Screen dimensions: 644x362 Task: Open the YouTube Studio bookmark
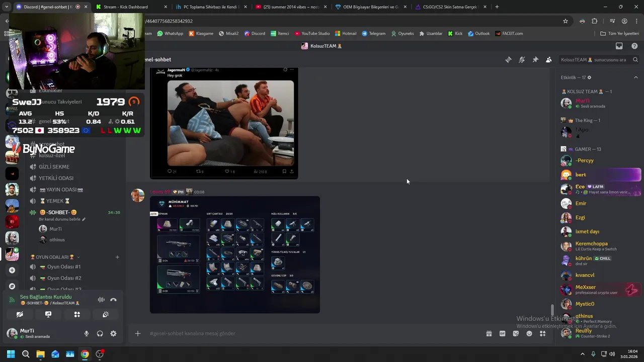[x=312, y=34]
